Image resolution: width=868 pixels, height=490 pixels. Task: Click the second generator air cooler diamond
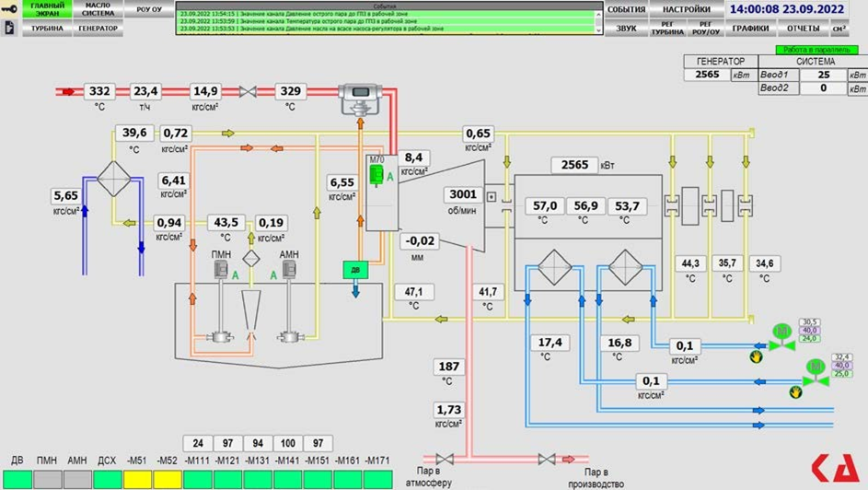coord(626,267)
